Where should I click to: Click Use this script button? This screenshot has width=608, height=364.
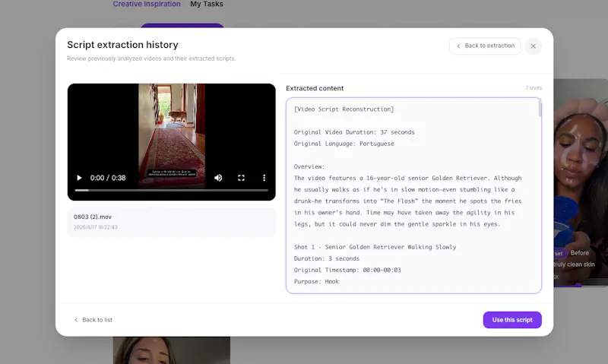pyautogui.click(x=512, y=320)
